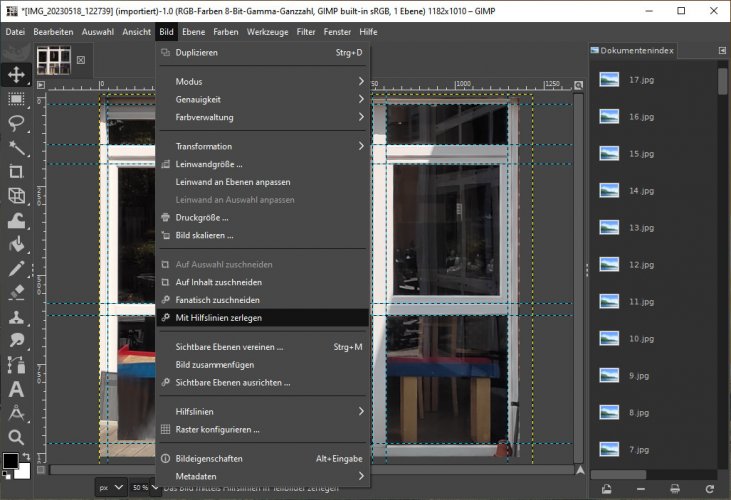Choose Bild zusammenfügen
The height and width of the screenshot is (500, 731).
pos(263,365)
